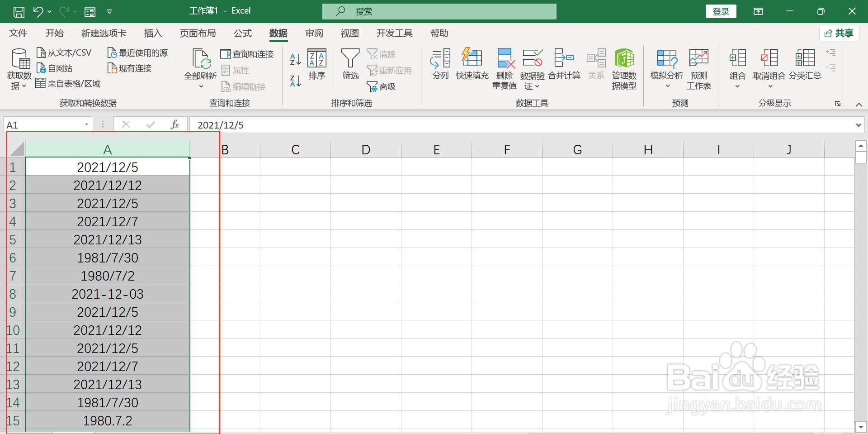
Task: Click Subtotal (分类汇总) icon
Action: [805, 58]
